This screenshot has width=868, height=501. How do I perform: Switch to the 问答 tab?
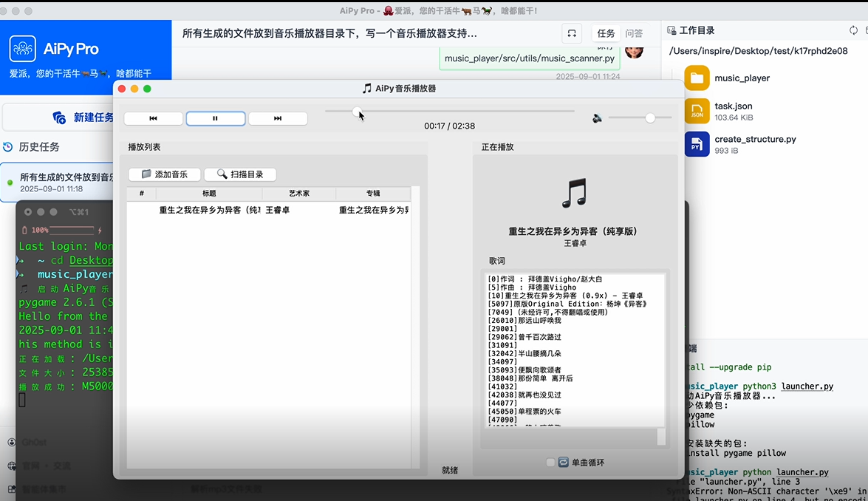[x=635, y=33]
